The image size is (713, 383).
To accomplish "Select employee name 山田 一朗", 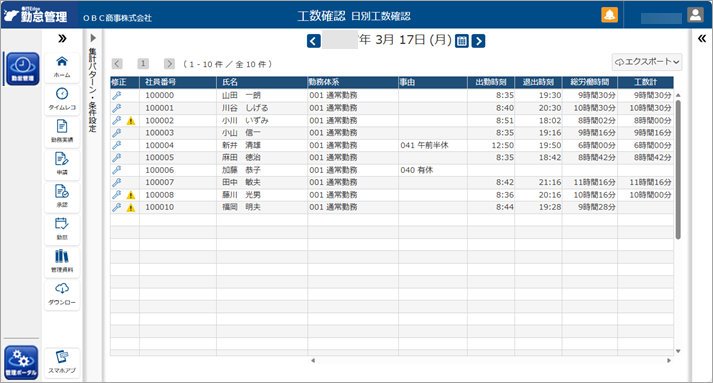I will tap(241, 96).
